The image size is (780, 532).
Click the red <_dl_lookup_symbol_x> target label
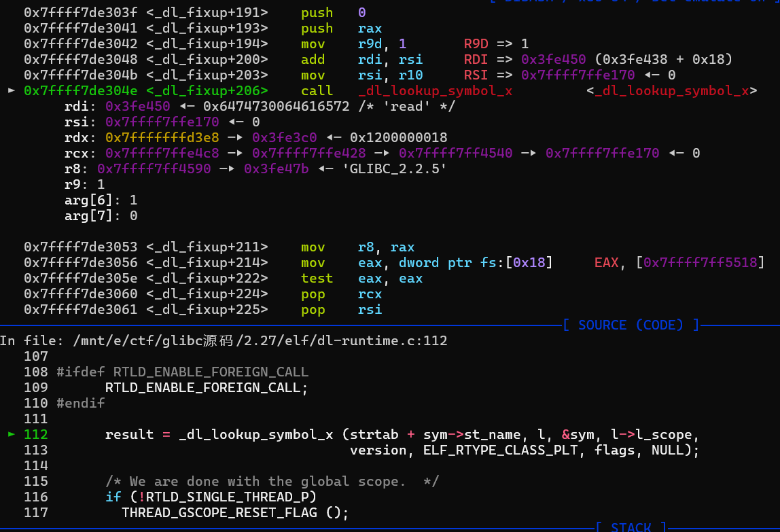tap(671, 90)
